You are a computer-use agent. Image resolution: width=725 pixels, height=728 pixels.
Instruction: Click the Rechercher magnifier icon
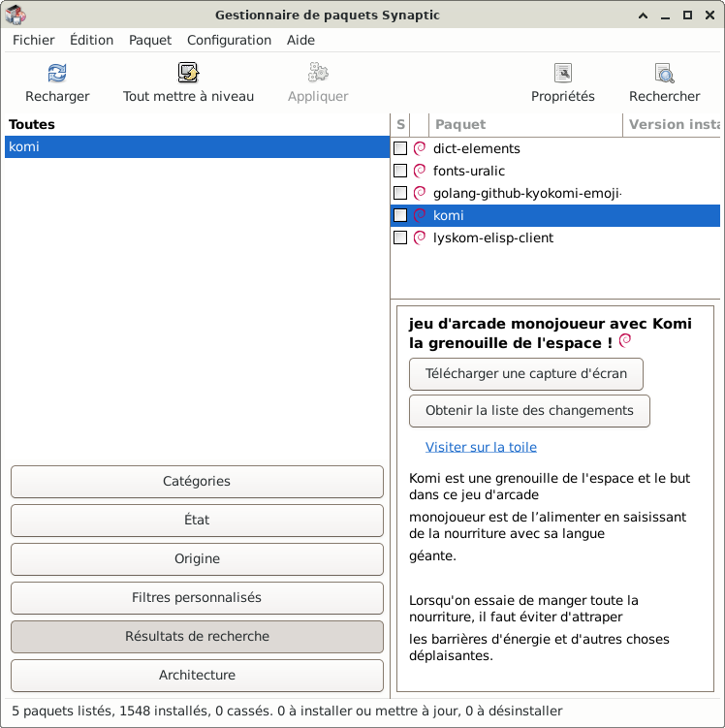click(x=664, y=73)
